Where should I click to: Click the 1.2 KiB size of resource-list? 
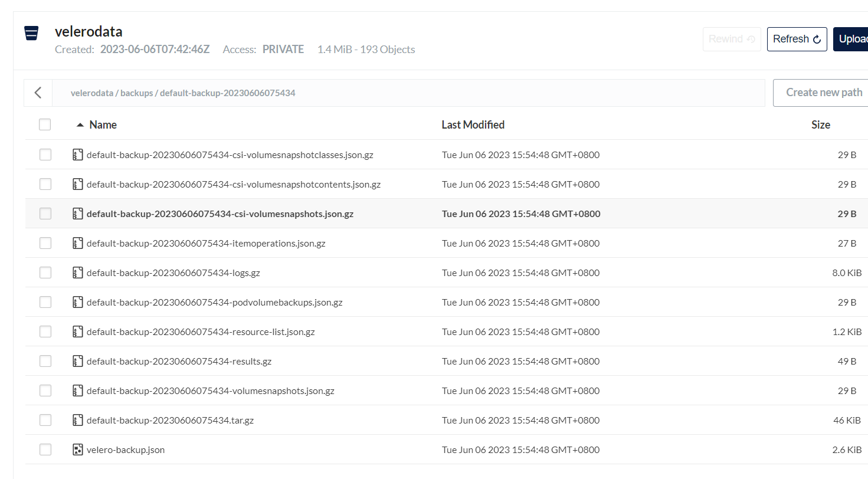coord(847,332)
